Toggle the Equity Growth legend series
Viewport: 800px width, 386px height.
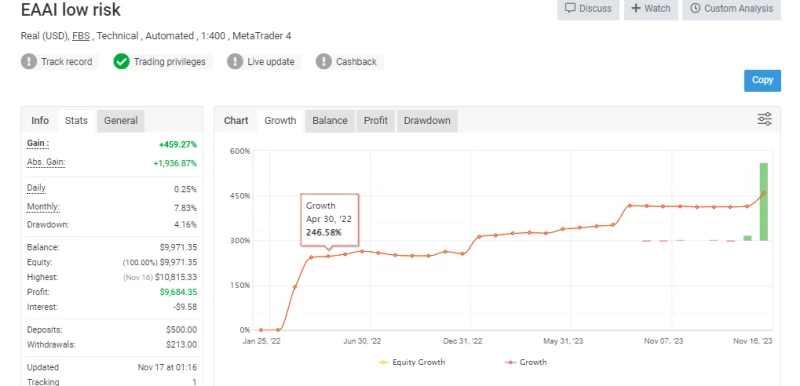coord(412,362)
